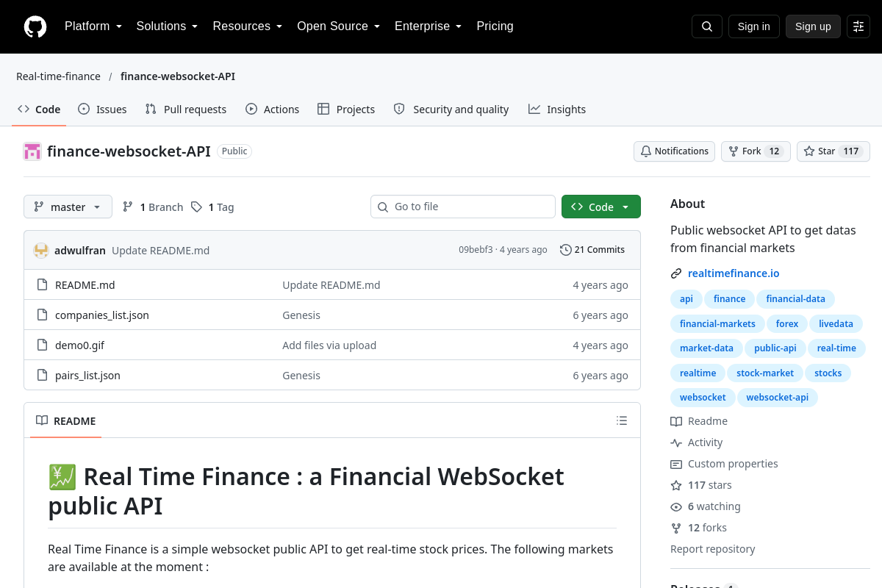The image size is (882, 588).
Task: Click the Notifications bell button
Action: pyautogui.click(x=674, y=151)
